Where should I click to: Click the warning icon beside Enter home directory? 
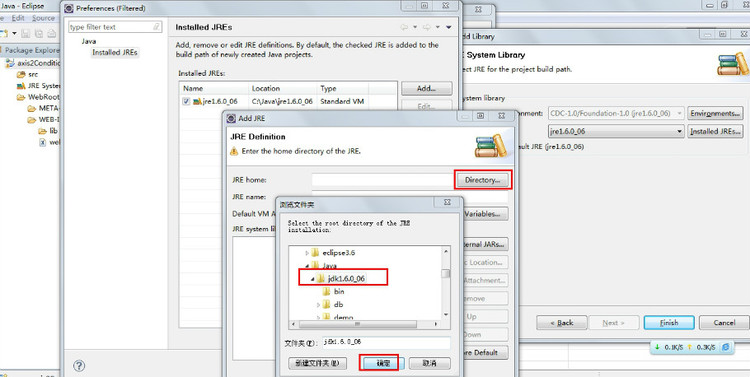[234, 151]
